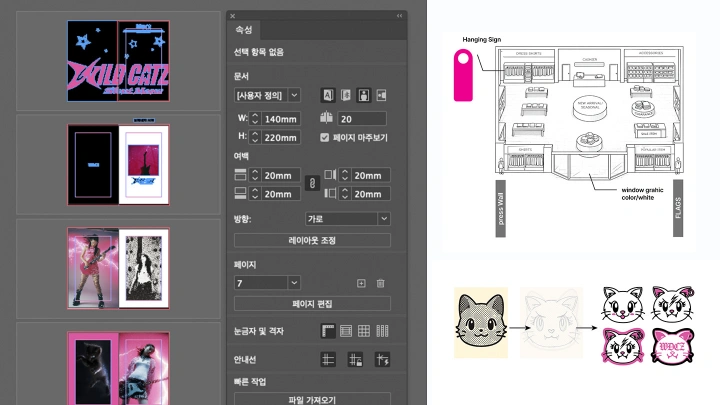Toggle the lock guides icon with padlock
The image size is (720, 405).
click(x=355, y=360)
